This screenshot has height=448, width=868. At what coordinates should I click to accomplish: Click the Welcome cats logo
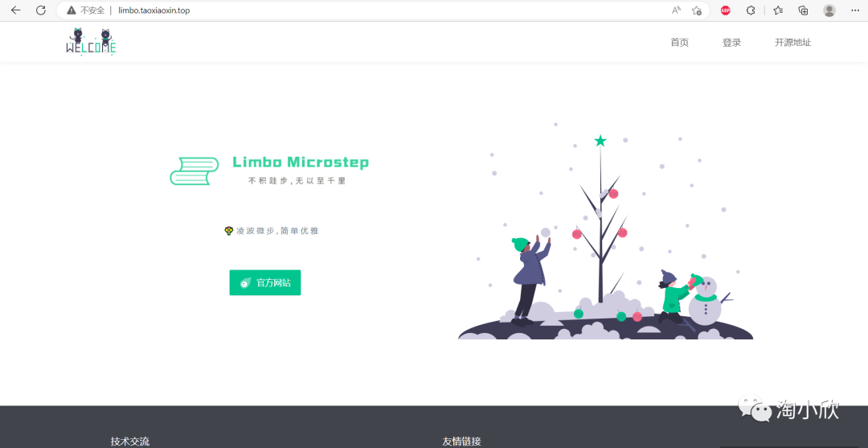pyautogui.click(x=92, y=42)
